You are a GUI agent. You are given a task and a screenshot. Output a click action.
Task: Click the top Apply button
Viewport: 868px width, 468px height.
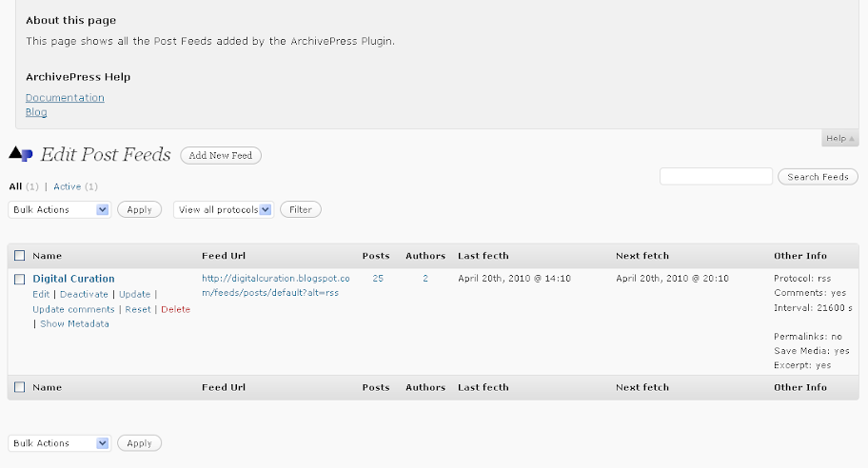coord(139,209)
